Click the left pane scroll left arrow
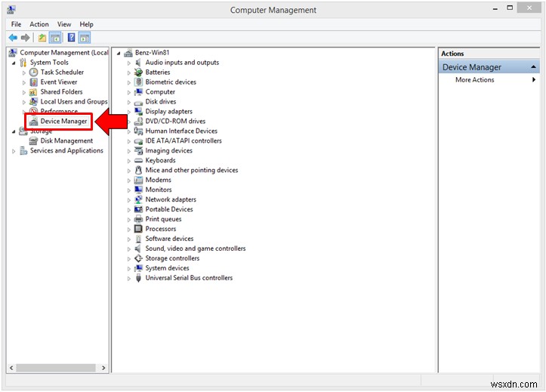This screenshot has height=392, width=546. [x=11, y=368]
